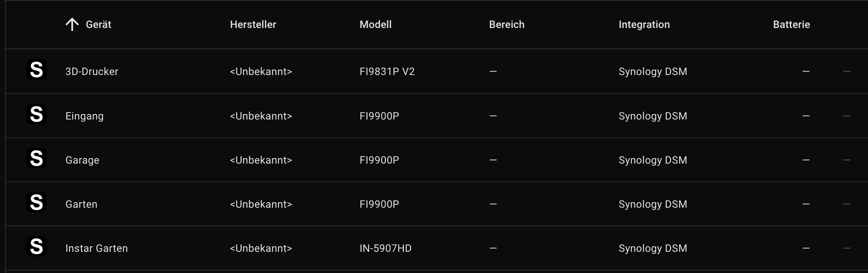
Task: Click the Synology icon beside Instar Garten
Action: tap(37, 247)
